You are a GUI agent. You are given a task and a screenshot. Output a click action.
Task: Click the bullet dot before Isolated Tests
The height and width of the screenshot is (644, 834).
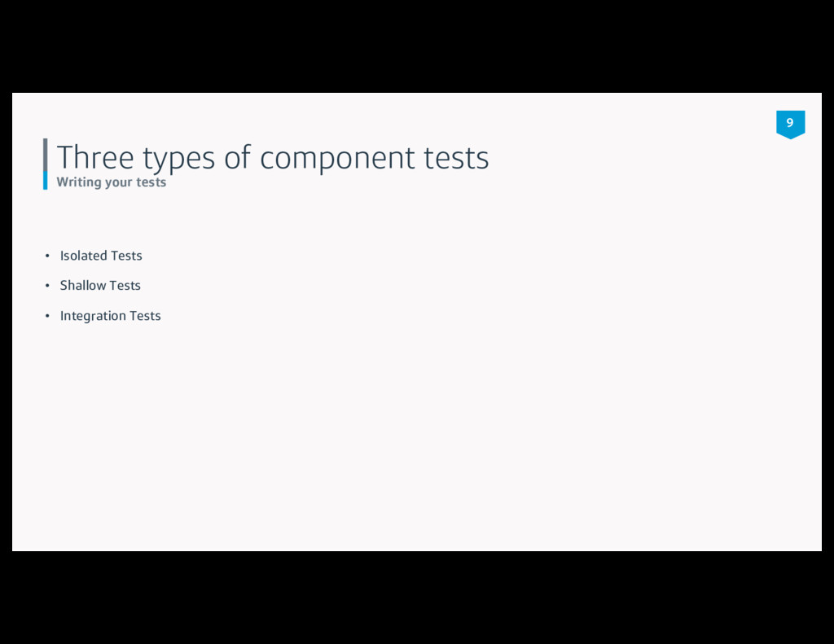(47, 256)
